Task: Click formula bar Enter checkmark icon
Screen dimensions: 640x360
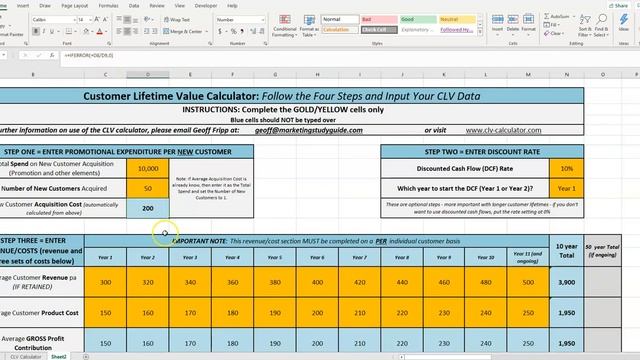Action: (38, 55)
